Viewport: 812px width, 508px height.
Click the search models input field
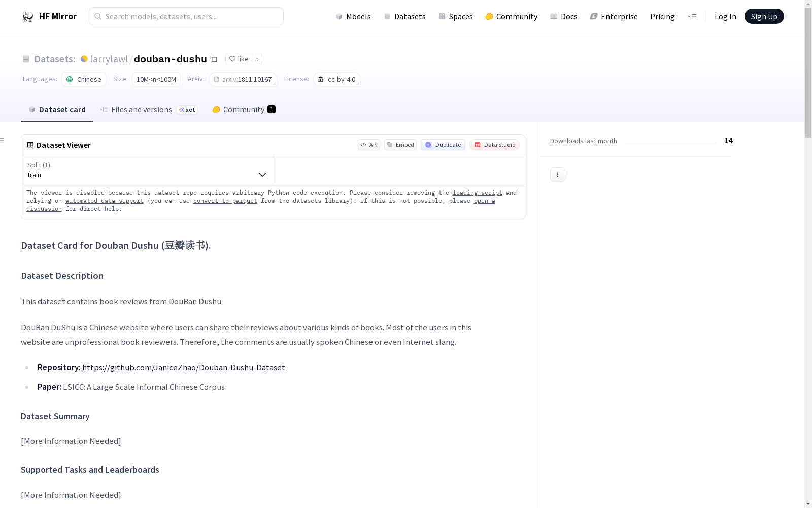coord(186,16)
